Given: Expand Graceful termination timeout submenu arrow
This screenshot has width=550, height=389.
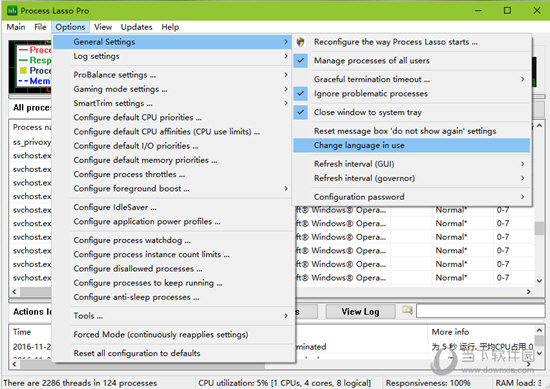Looking at the screenshot, I should coord(522,79).
